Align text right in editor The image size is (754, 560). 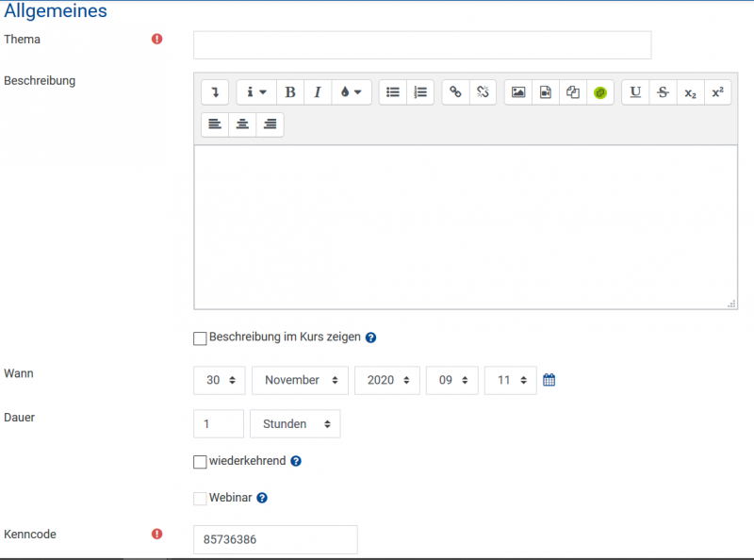coord(270,124)
